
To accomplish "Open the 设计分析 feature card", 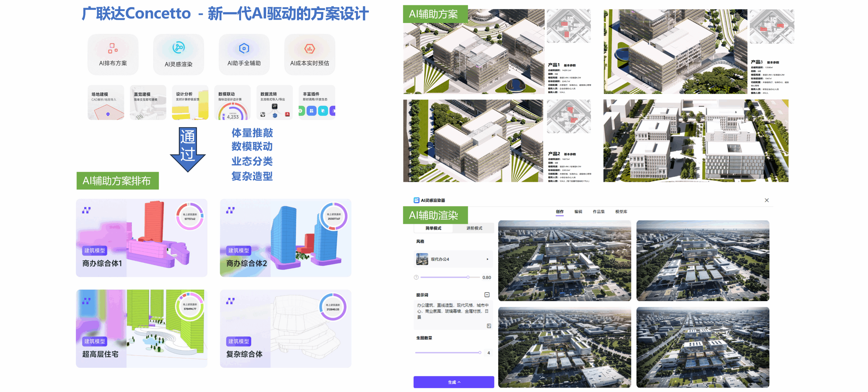I will coord(190,103).
